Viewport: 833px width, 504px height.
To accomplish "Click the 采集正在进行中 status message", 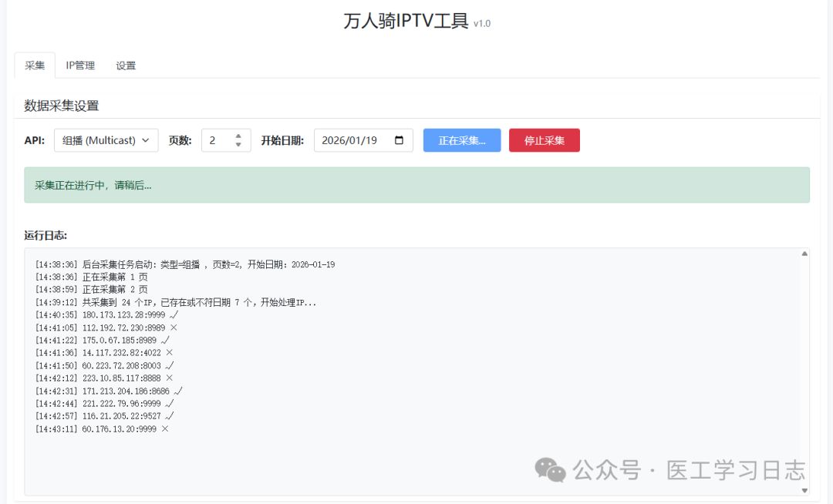I will tap(417, 185).
